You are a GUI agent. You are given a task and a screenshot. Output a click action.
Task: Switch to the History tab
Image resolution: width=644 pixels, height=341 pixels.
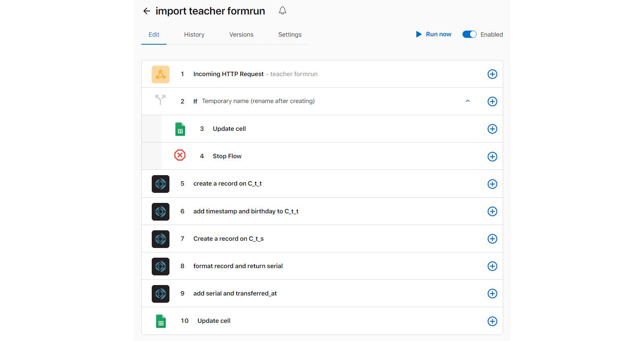pyautogui.click(x=194, y=35)
